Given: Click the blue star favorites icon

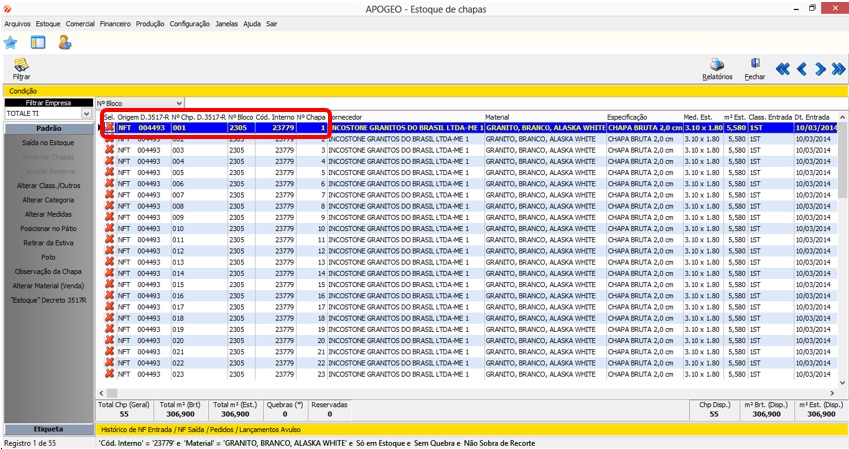Looking at the screenshot, I should coord(10,43).
